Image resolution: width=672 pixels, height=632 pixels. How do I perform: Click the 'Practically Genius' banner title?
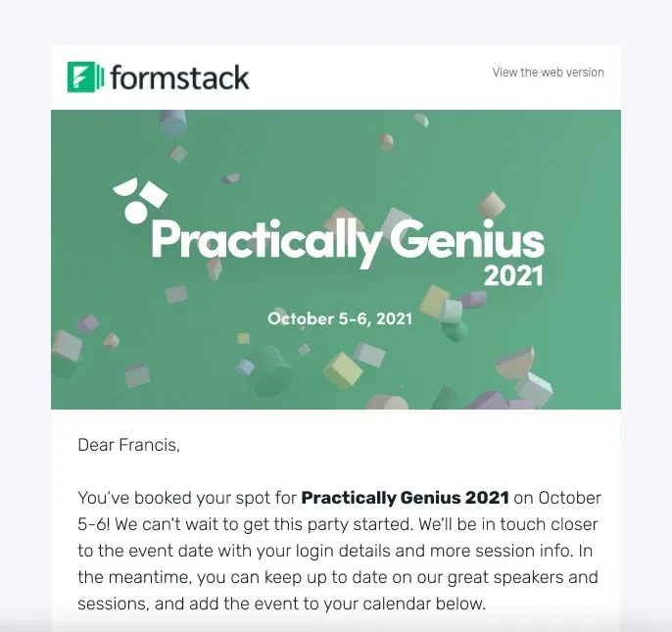point(348,241)
